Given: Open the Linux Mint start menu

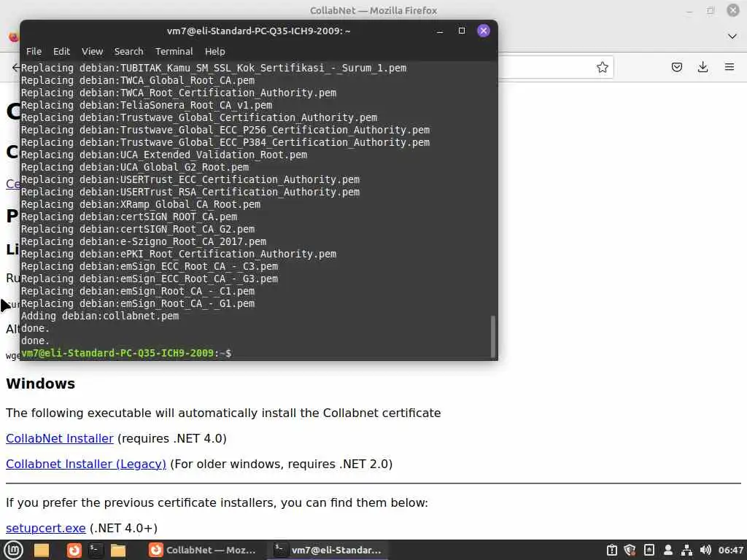Looking at the screenshot, I should pyautogui.click(x=13, y=550).
